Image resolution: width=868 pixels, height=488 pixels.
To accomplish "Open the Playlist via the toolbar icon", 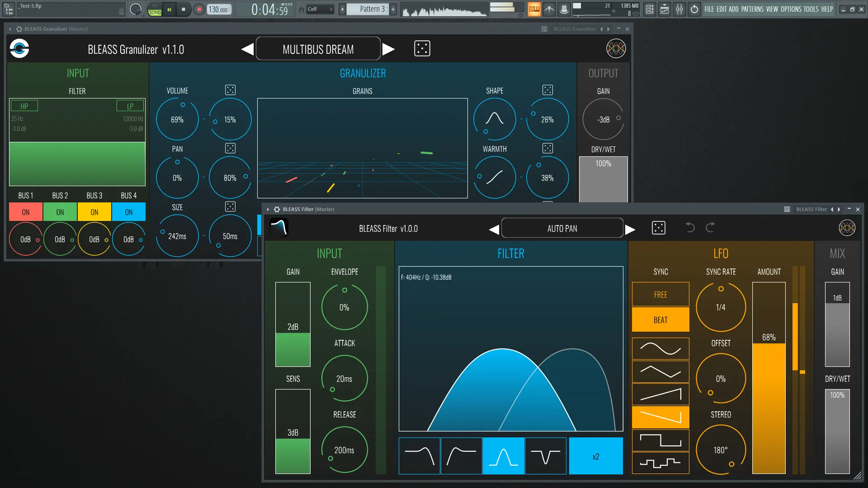I will click(x=665, y=9).
